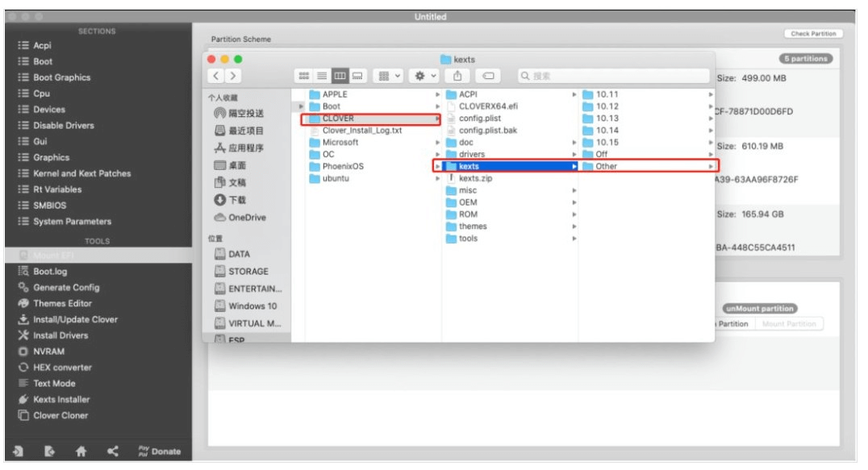Select the HEX converter tool
The image size is (868, 470).
(62, 368)
